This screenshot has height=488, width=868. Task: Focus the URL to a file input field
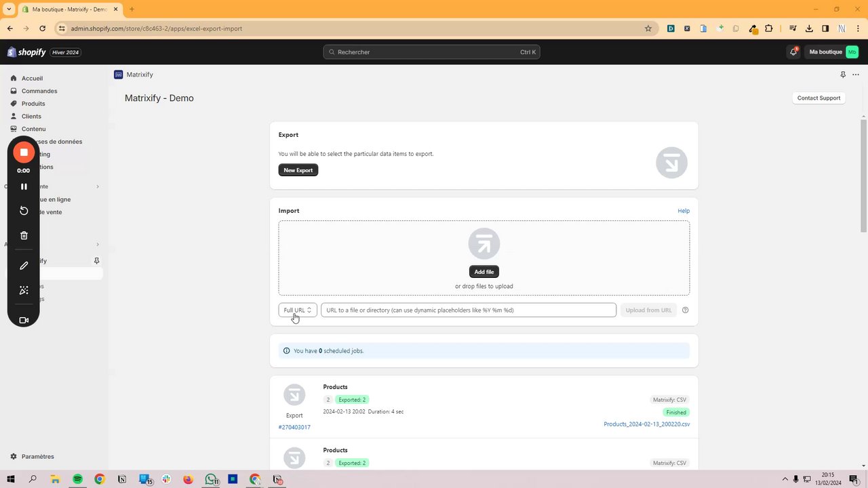click(x=469, y=310)
